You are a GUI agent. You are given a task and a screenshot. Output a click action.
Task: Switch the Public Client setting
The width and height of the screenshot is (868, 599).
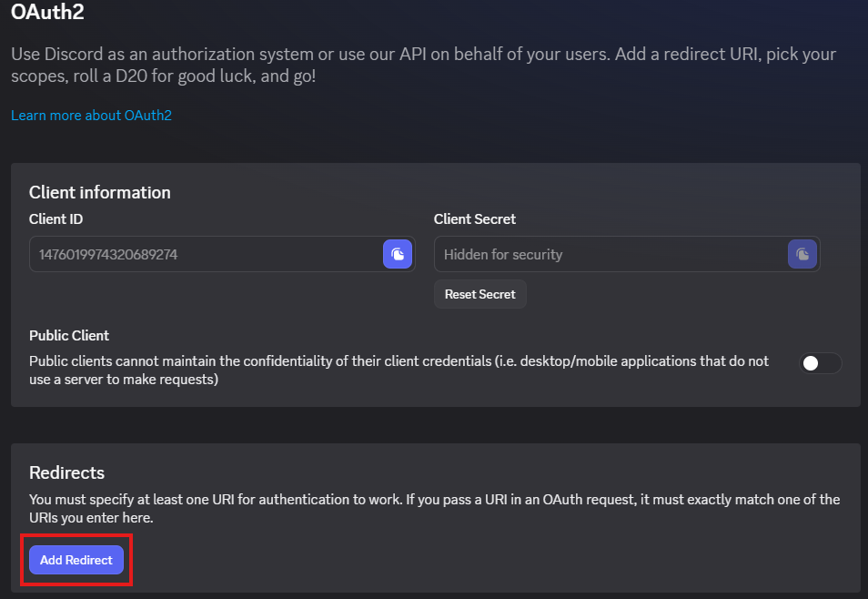pyautogui.click(x=819, y=362)
